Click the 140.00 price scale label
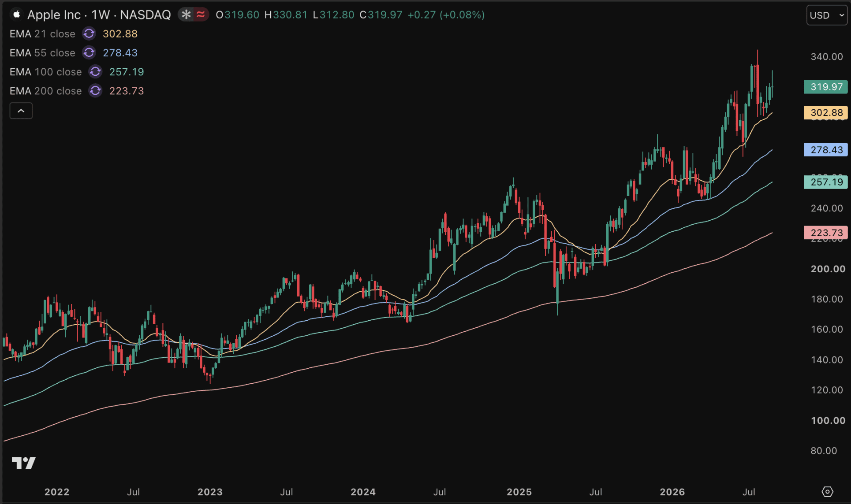 pyautogui.click(x=827, y=359)
